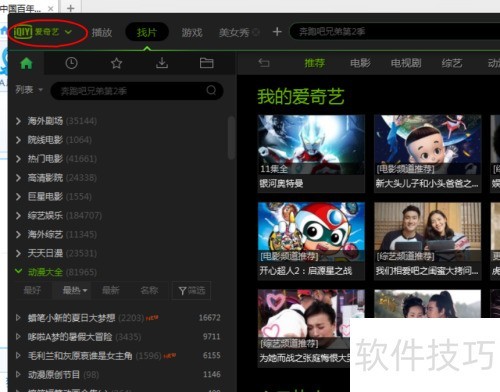Open the 美女秀 tab
This screenshot has width=500, height=392.
tap(234, 32)
